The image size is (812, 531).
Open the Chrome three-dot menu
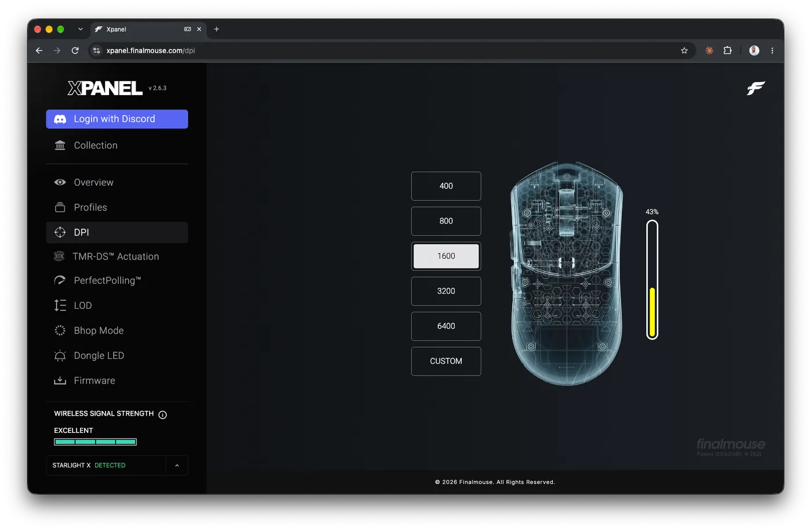point(772,50)
